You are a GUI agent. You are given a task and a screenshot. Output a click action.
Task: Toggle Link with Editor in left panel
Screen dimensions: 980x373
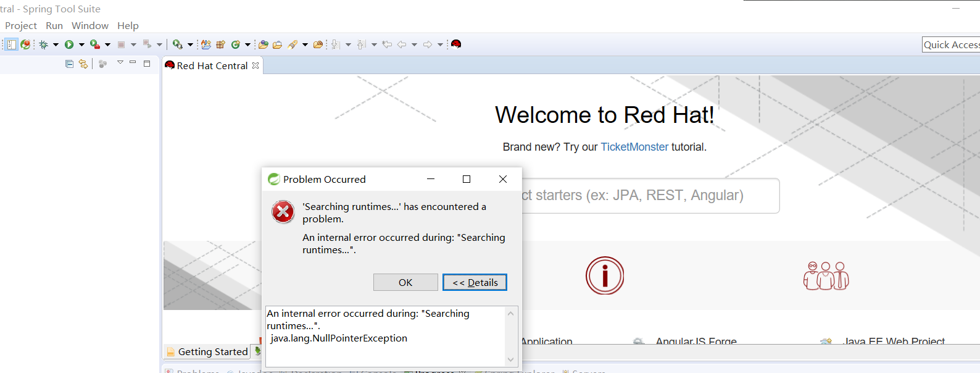tap(83, 64)
